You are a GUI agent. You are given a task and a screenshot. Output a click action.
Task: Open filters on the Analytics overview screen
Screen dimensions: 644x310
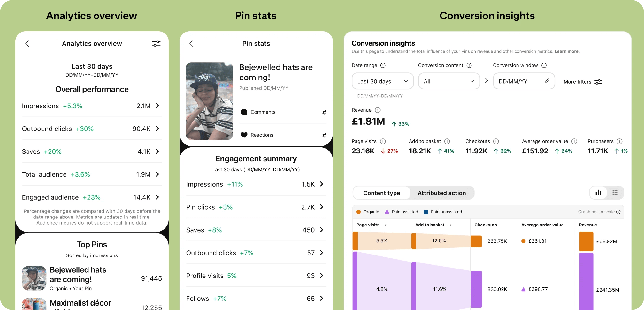click(156, 43)
